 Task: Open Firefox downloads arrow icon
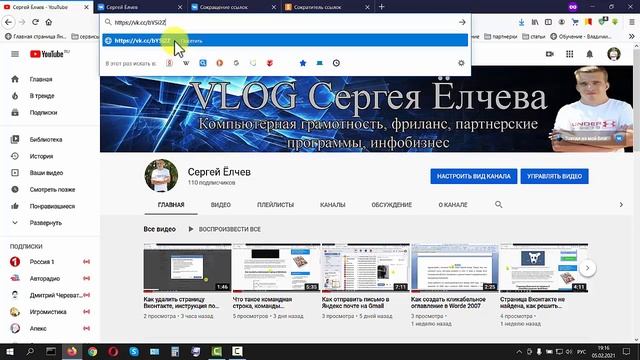tap(522, 22)
